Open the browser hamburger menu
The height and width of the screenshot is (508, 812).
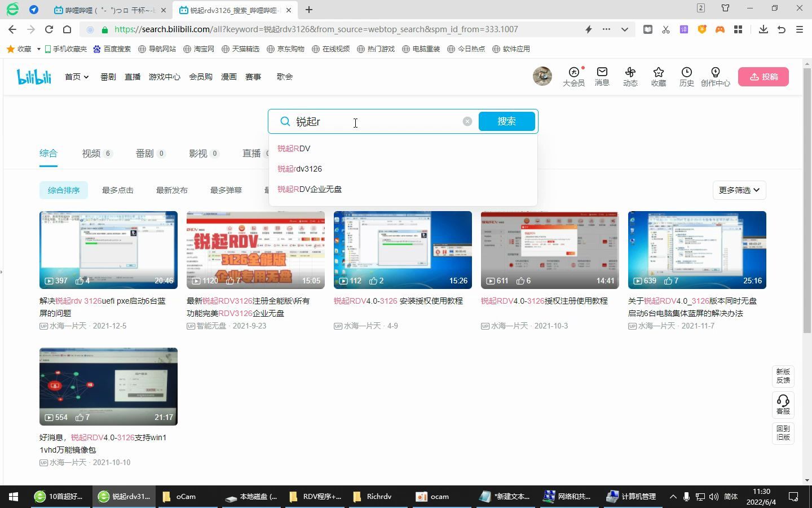point(799,29)
